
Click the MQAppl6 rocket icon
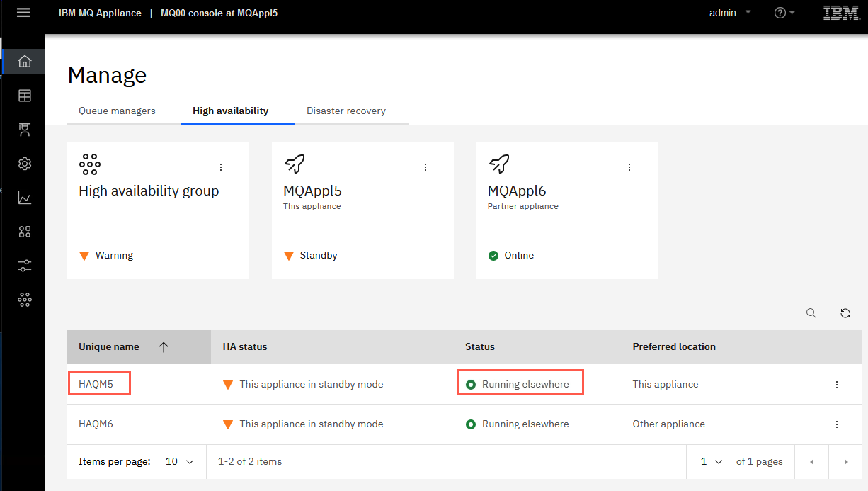[499, 164]
